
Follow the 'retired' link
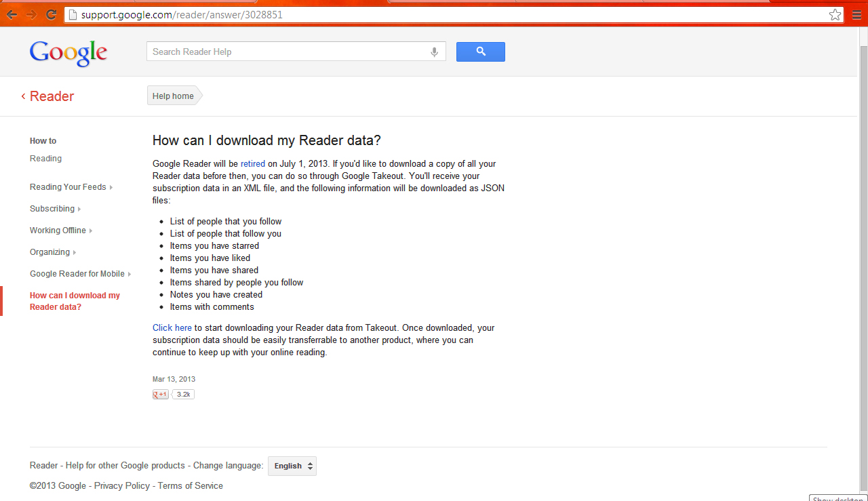253,163
